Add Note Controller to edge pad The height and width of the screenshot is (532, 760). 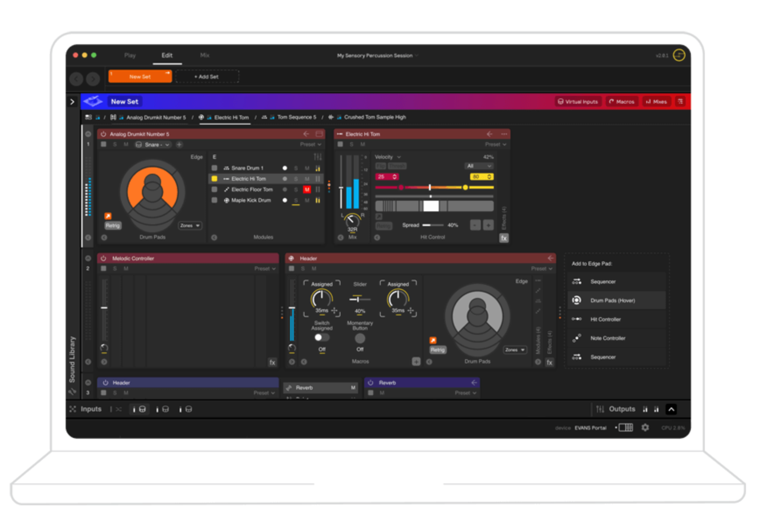coord(617,338)
